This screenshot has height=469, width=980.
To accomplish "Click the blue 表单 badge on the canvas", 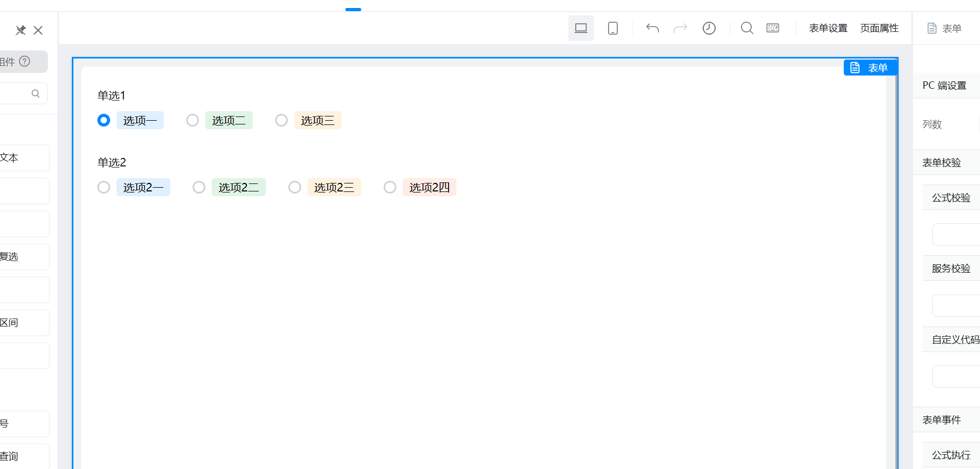I will pyautogui.click(x=870, y=68).
